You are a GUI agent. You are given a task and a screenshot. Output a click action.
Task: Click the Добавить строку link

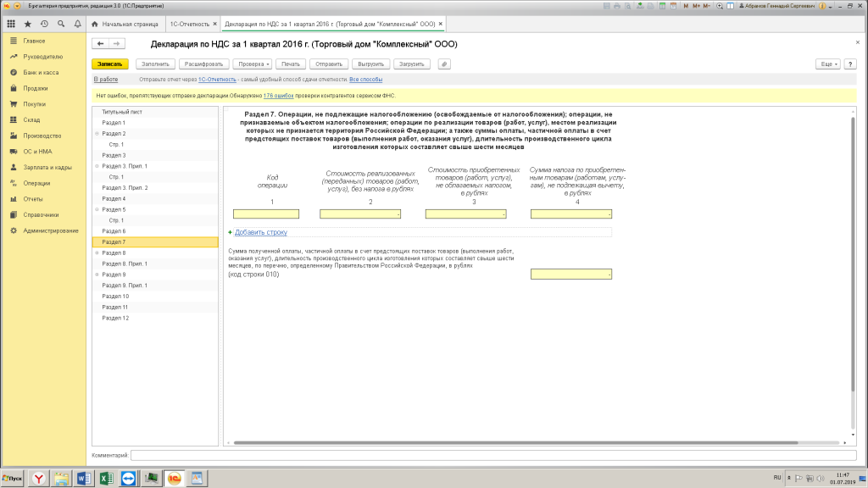point(261,232)
